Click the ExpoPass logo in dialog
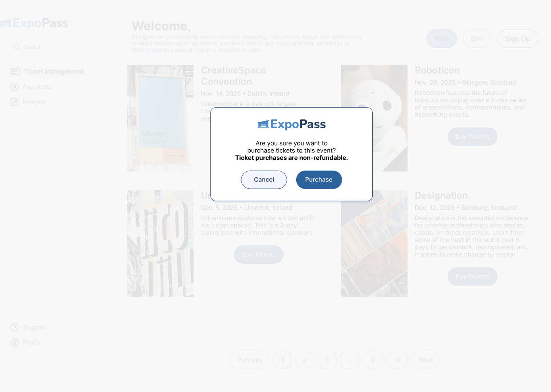This screenshot has height=392, width=551. click(292, 124)
